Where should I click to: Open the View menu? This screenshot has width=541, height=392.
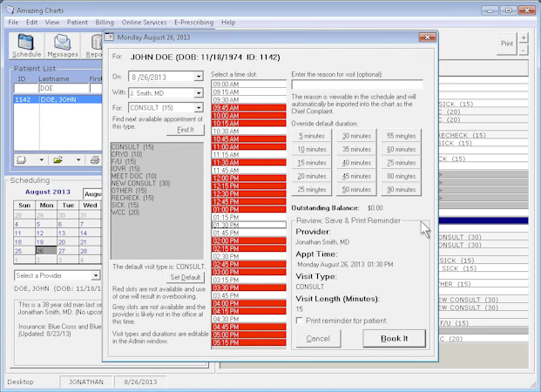coord(52,23)
